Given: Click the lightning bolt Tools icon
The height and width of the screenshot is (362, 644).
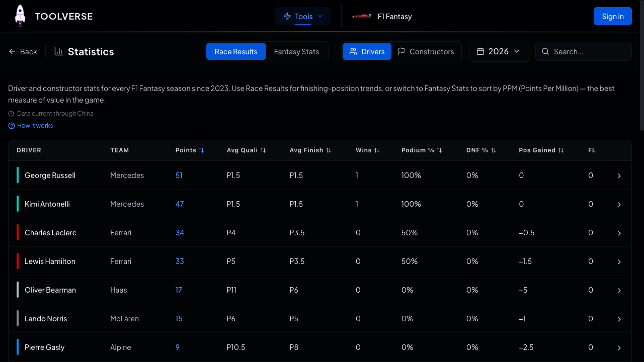Looking at the screenshot, I should [287, 16].
